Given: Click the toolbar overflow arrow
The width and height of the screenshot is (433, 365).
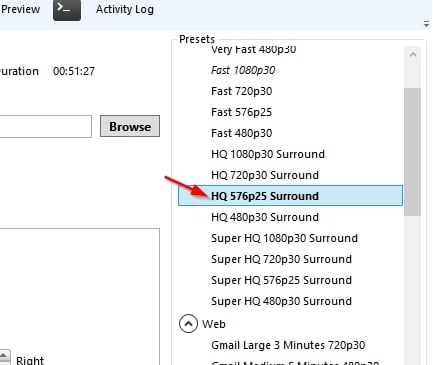Looking at the screenshot, I should click(x=426, y=24).
